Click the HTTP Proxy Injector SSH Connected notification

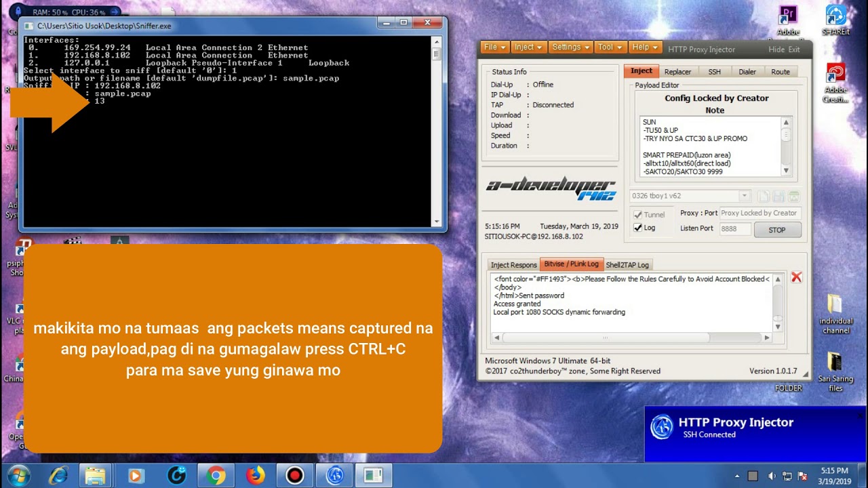755,434
